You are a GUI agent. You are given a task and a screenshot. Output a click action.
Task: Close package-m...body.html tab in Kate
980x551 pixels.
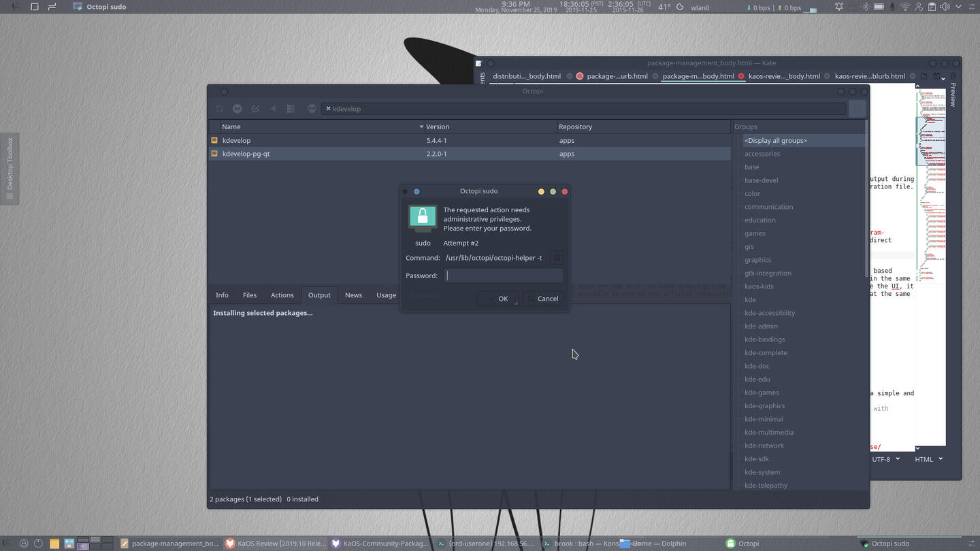click(x=741, y=76)
